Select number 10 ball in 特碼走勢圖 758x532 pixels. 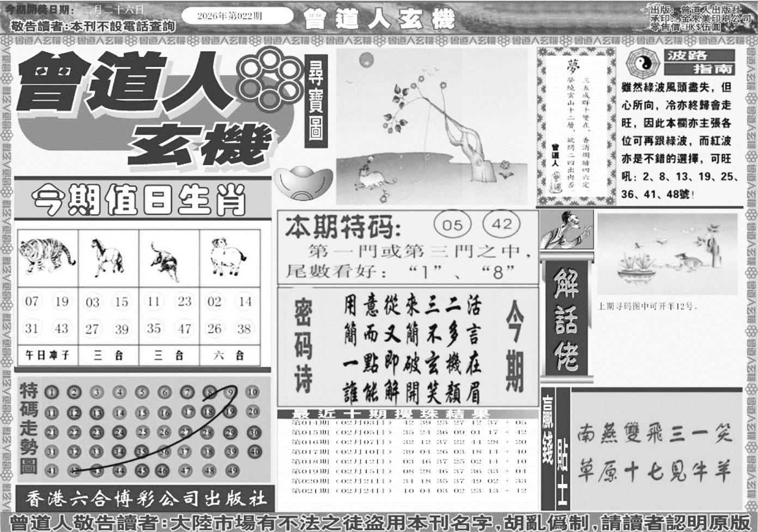pos(252,392)
